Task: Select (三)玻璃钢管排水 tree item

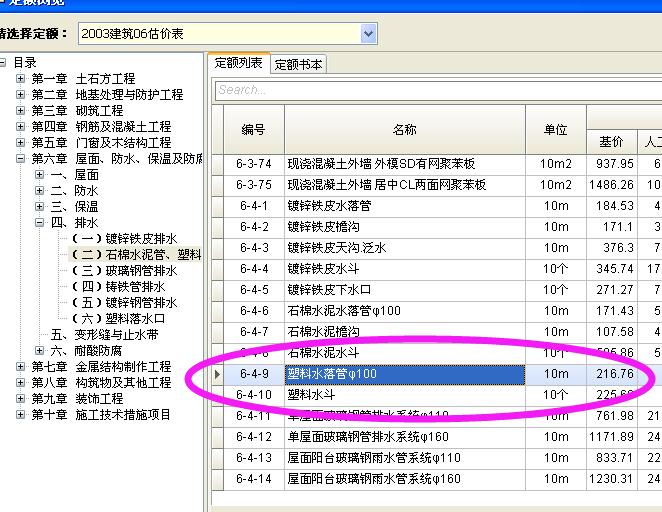Action: pyautogui.click(x=125, y=271)
